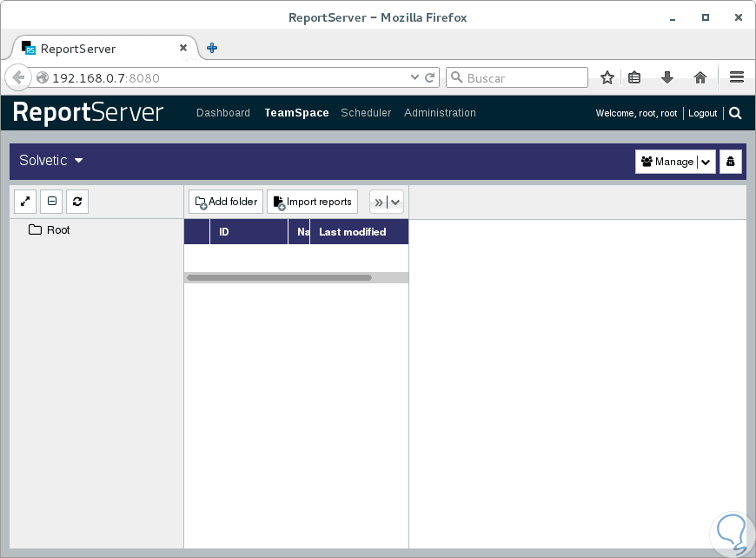Open the Firefox hamburger menu
The width and height of the screenshot is (756, 558).
tap(737, 77)
